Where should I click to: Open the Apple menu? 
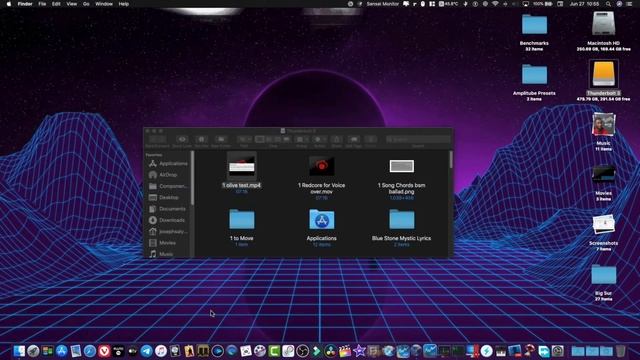click(9, 4)
